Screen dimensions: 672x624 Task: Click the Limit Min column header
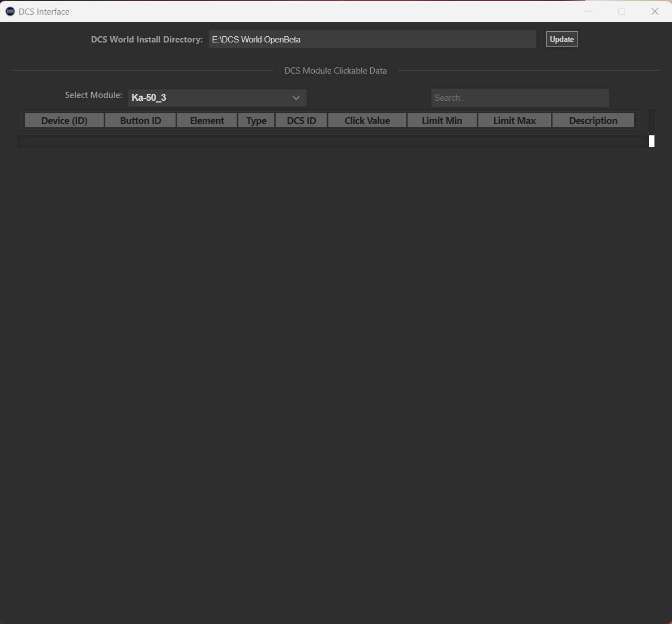point(442,121)
